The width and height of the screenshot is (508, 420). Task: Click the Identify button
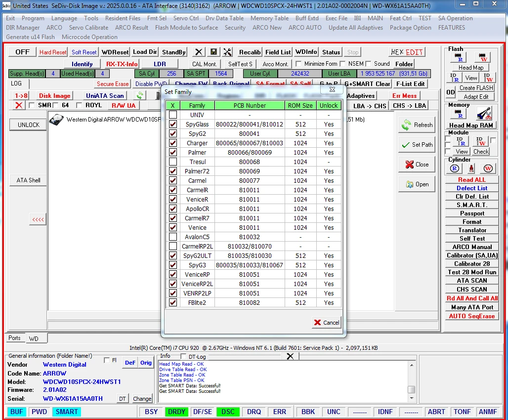82,64
